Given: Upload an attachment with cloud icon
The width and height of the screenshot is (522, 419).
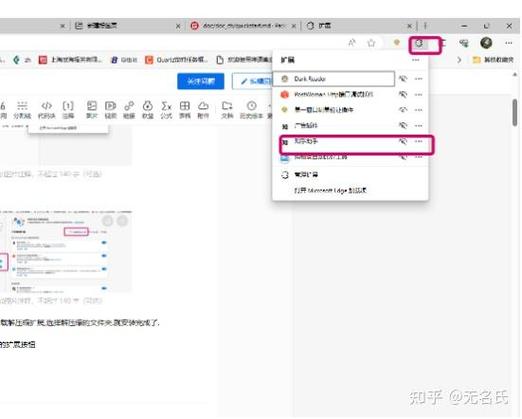Looking at the screenshot, I should tap(203, 110).
